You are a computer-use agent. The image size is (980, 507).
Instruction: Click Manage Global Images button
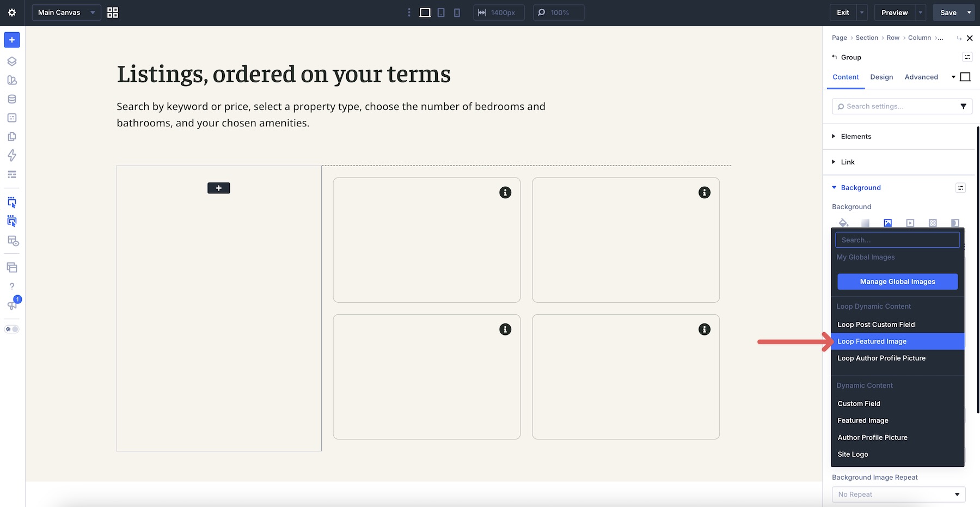tap(897, 282)
